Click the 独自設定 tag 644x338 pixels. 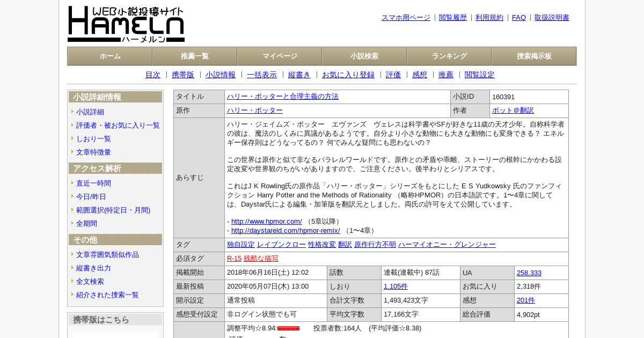click(x=241, y=245)
